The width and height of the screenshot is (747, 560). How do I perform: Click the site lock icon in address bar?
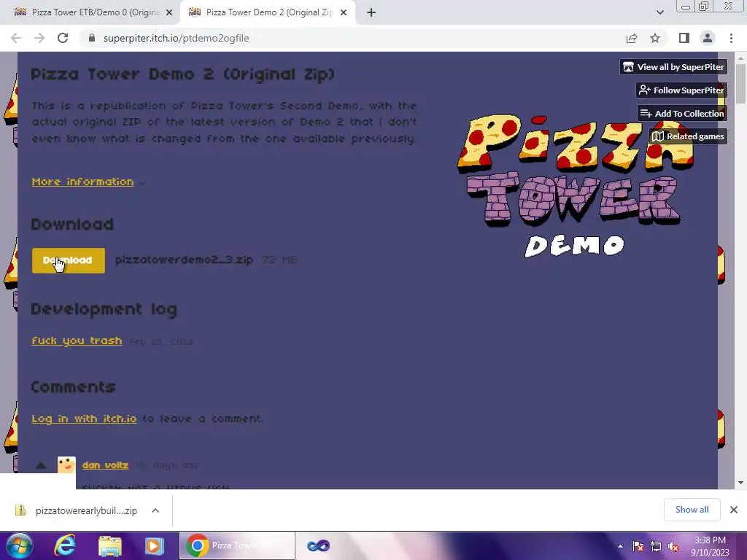pos(92,38)
